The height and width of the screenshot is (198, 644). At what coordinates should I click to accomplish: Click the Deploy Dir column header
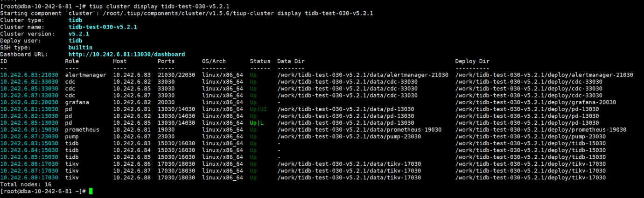(x=472, y=61)
